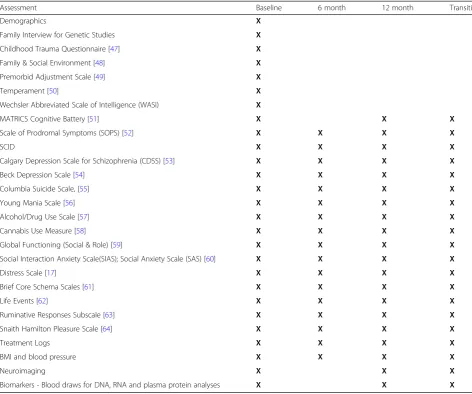Select Family Interview for Genetic Studies text
The width and height of the screenshot is (472, 394).
57,35
